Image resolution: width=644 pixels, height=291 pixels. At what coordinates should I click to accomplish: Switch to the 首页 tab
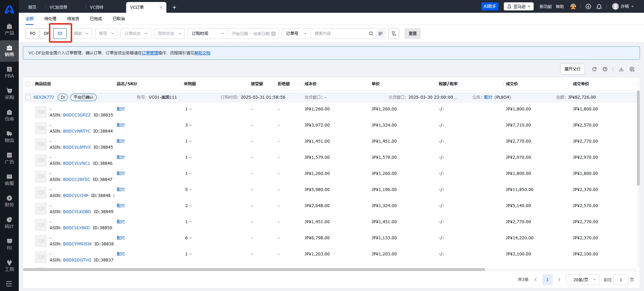pos(32,7)
